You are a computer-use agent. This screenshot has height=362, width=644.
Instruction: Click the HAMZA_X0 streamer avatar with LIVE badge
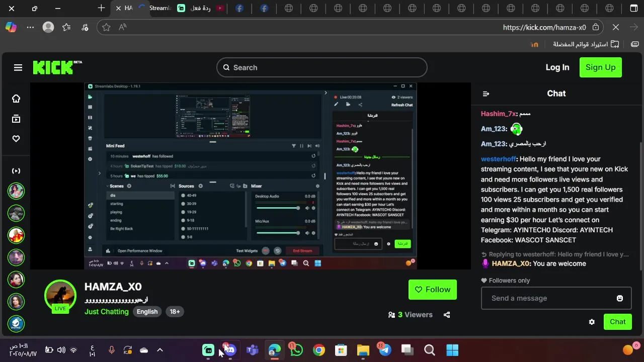tap(60, 296)
